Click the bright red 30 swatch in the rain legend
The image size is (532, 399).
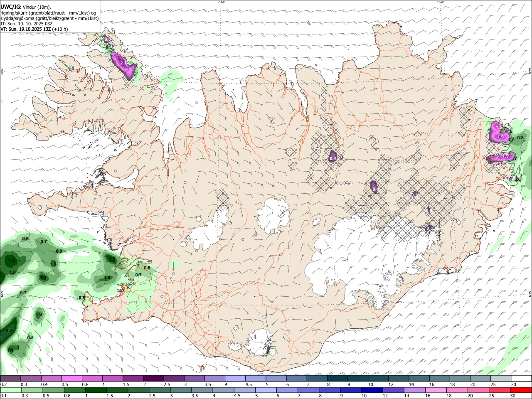click(520, 390)
